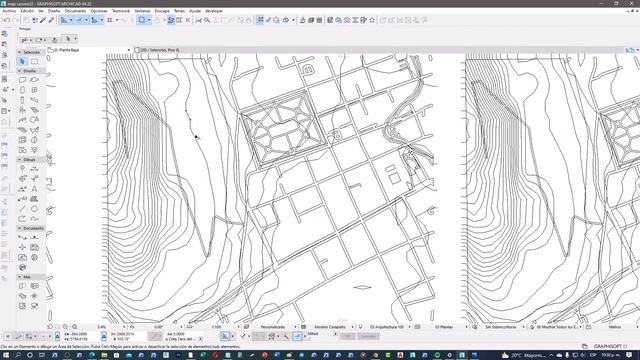Click the Personalizado layer combination button

(273, 327)
